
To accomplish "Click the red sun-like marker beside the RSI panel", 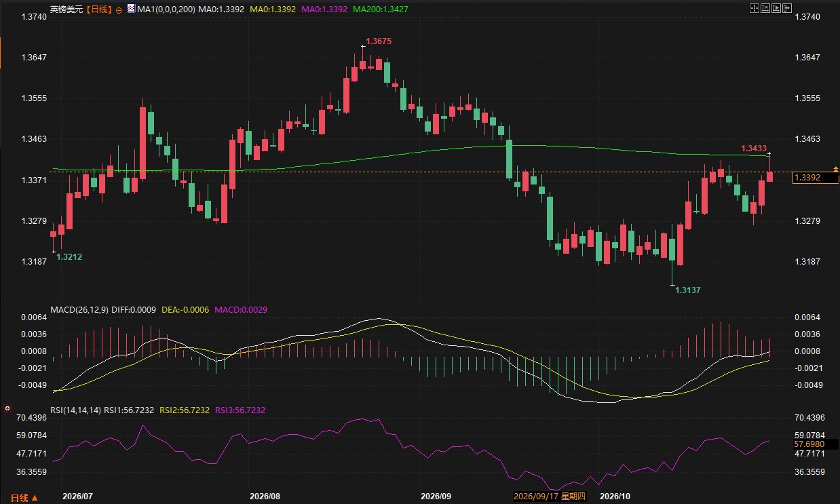I will pos(7,408).
